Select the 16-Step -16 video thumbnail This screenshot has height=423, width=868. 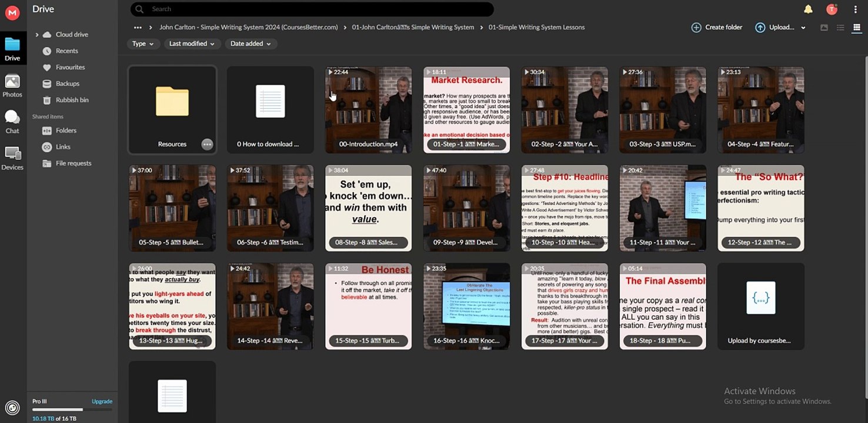point(467,306)
